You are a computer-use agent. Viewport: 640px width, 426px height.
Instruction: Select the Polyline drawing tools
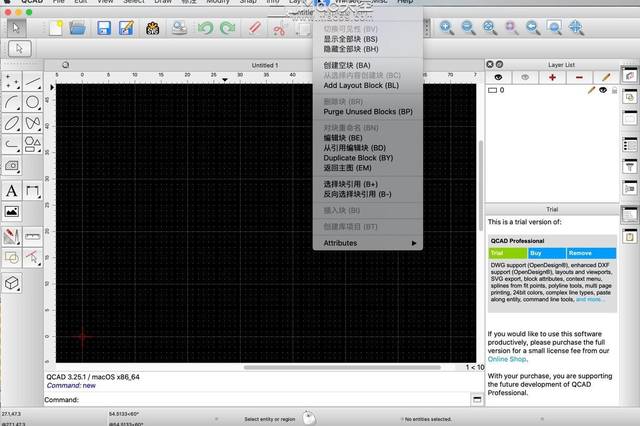coord(12,144)
